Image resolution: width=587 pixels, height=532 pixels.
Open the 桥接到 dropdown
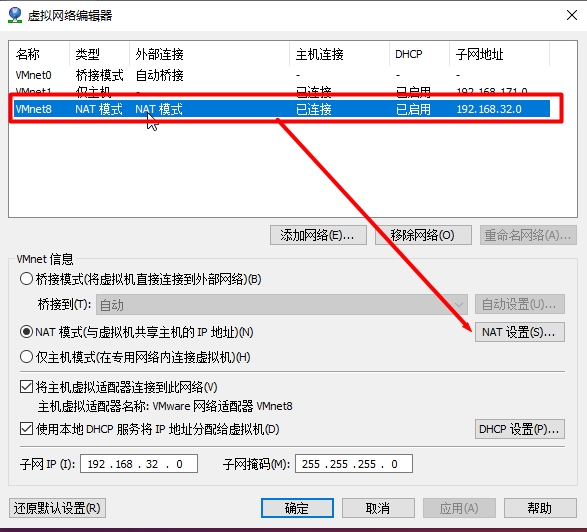click(282, 304)
